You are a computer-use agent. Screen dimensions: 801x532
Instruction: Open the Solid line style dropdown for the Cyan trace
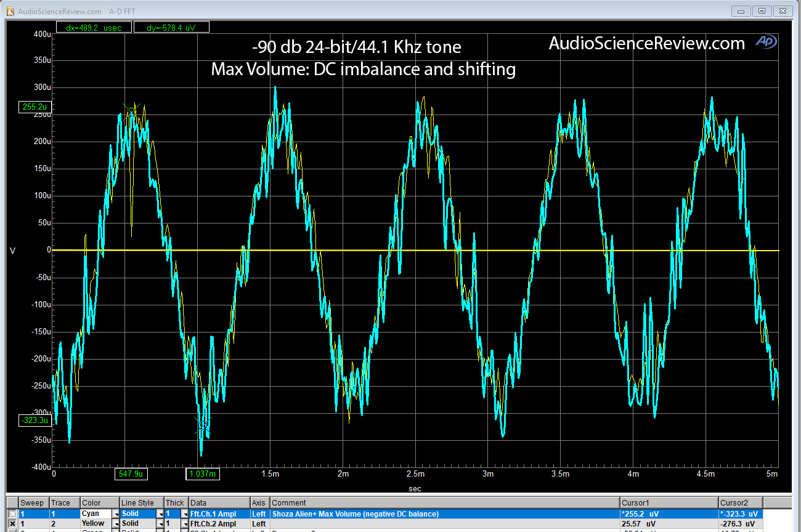pyautogui.click(x=160, y=514)
